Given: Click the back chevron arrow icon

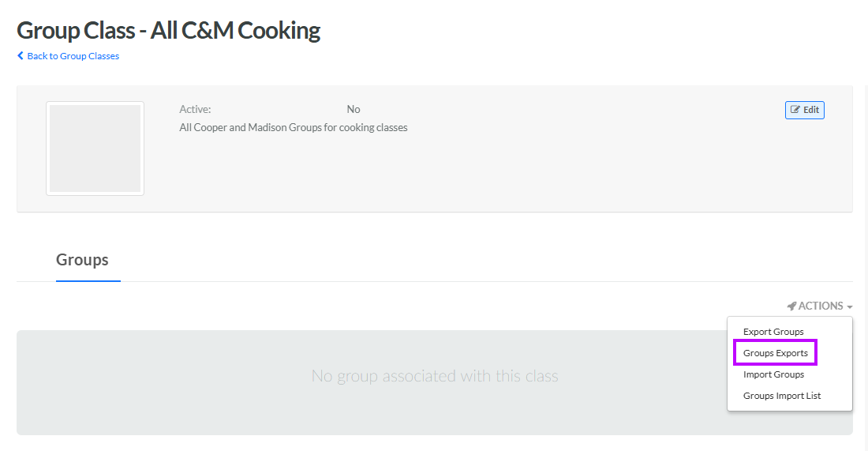Looking at the screenshot, I should (x=21, y=56).
